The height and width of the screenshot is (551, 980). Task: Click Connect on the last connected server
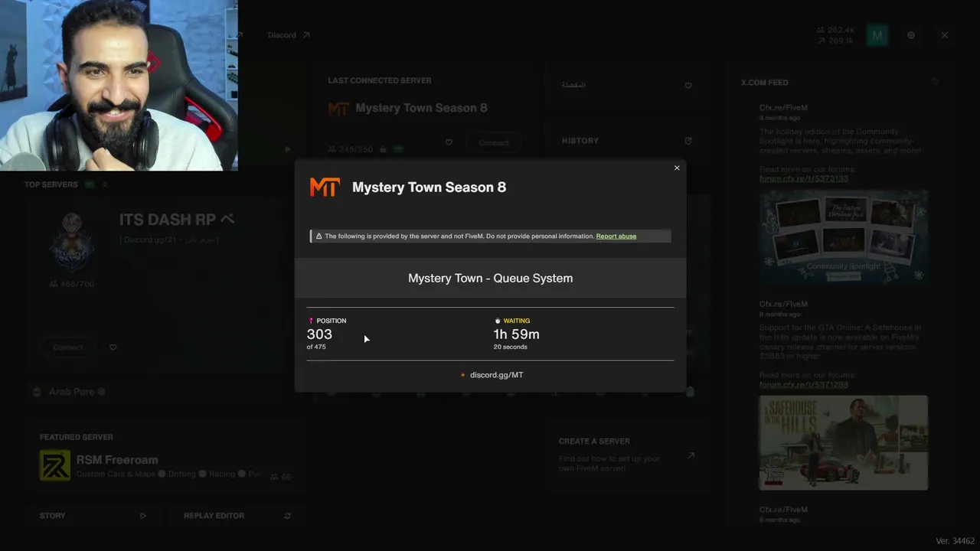coord(494,143)
